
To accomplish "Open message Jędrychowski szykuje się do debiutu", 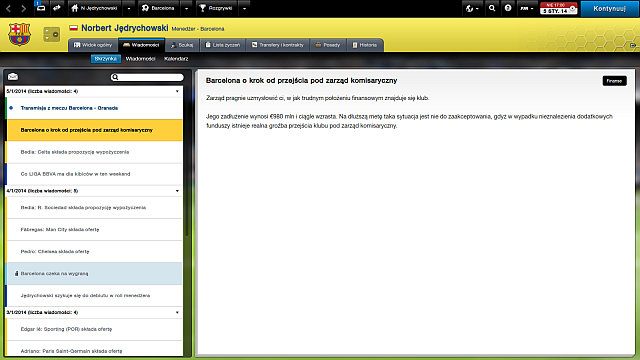I will (x=93, y=296).
